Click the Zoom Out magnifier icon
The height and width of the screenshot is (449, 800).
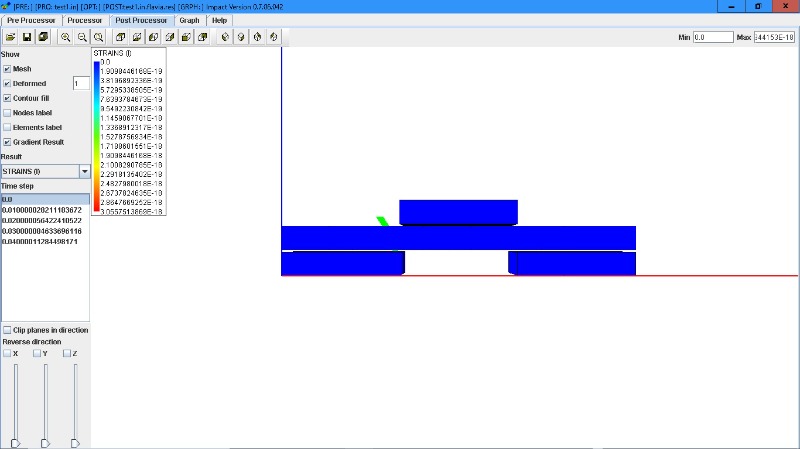[x=82, y=37]
